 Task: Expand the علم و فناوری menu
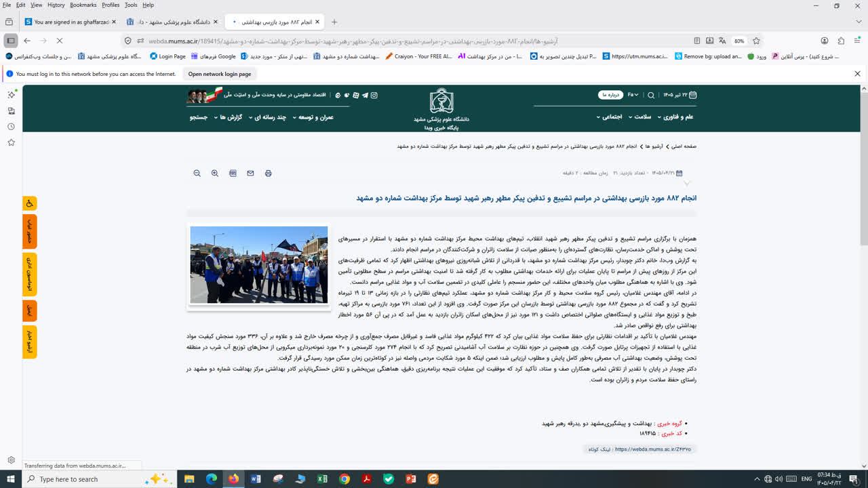[x=675, y=117]
